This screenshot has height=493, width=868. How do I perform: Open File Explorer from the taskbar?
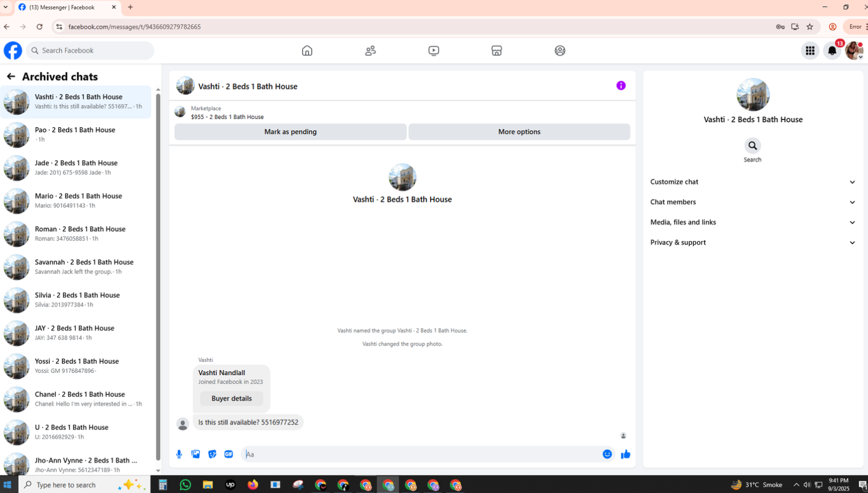coord(208,485)
